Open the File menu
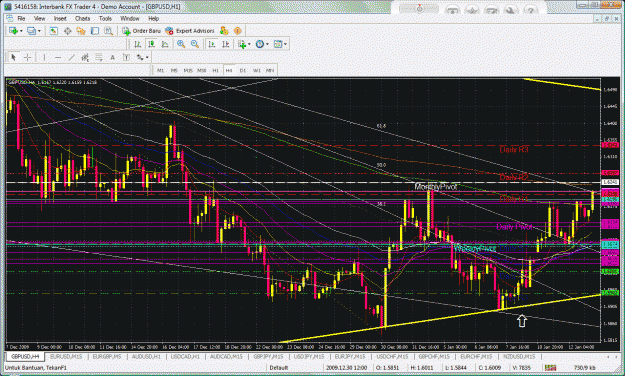 pyautogui.click(x=21, y=18)
